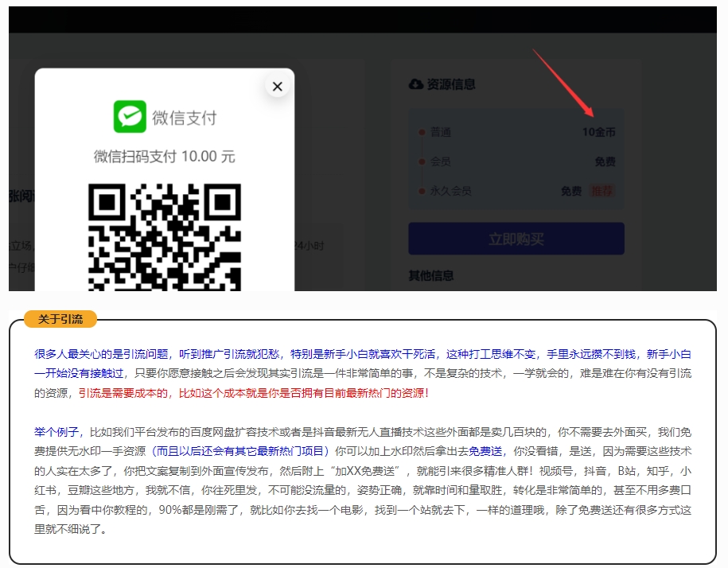The height and width of the screenshot is (568, 728).
Task: Click the WeChat payment QR code
Action: pos(165,235)
